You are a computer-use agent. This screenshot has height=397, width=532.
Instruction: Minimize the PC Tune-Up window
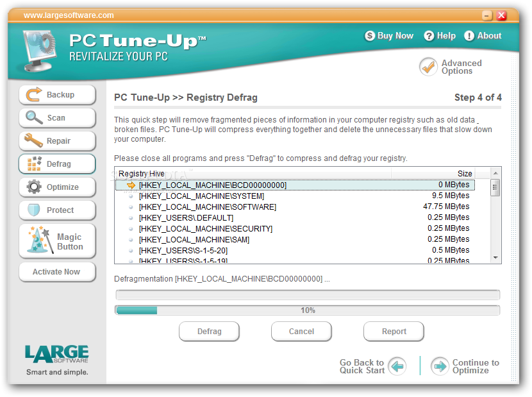coord(487,15)
